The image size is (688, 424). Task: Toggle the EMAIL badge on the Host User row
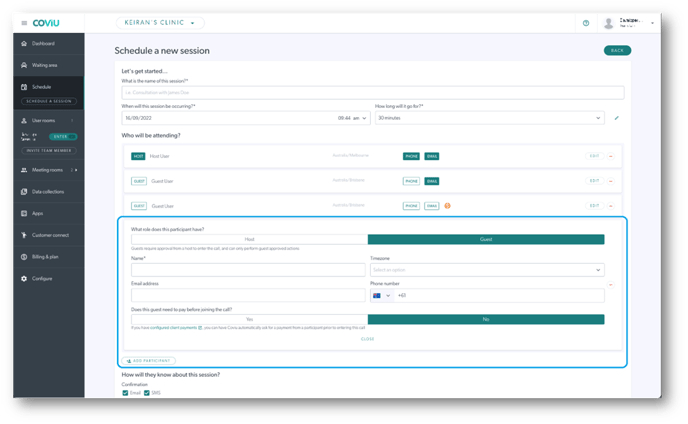pyautogui.click(x=432, y=156)
